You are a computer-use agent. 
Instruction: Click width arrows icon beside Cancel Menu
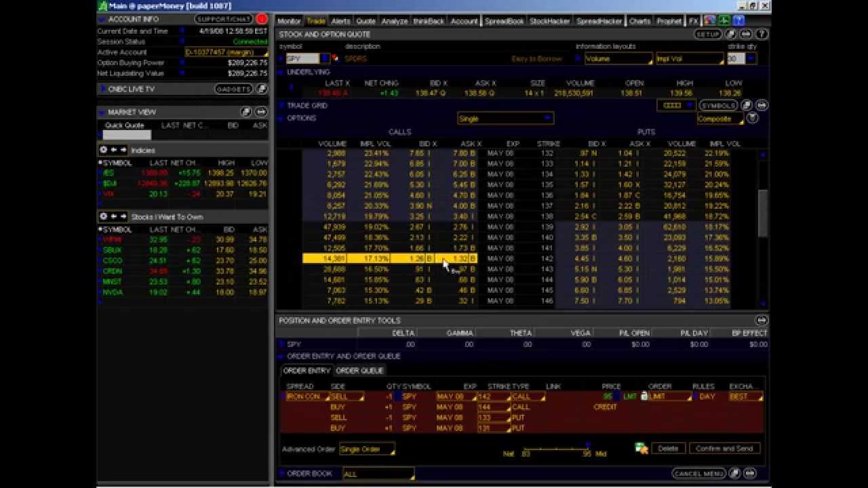(x=750, y=473)
